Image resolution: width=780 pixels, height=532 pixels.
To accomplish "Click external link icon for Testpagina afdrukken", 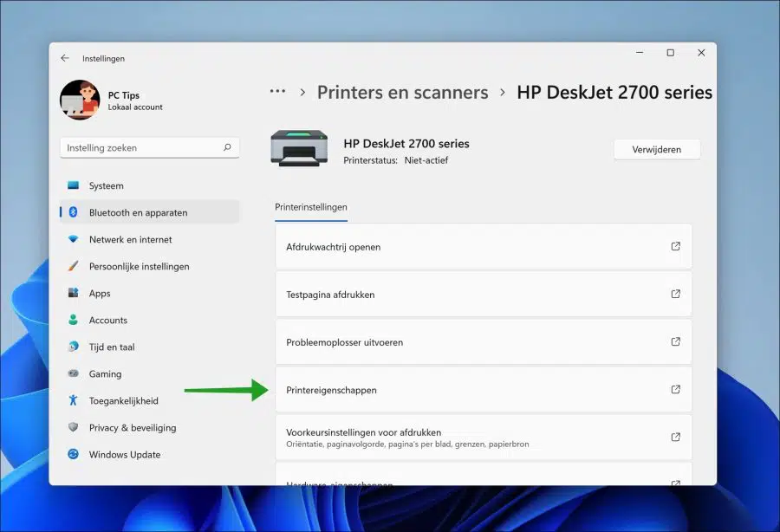I will (x=675, y=294).
